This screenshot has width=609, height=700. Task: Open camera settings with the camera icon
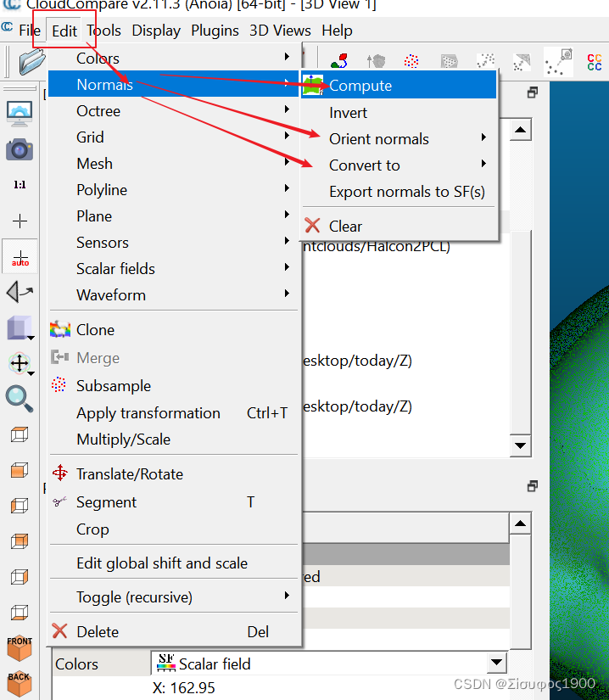point(20,149)
